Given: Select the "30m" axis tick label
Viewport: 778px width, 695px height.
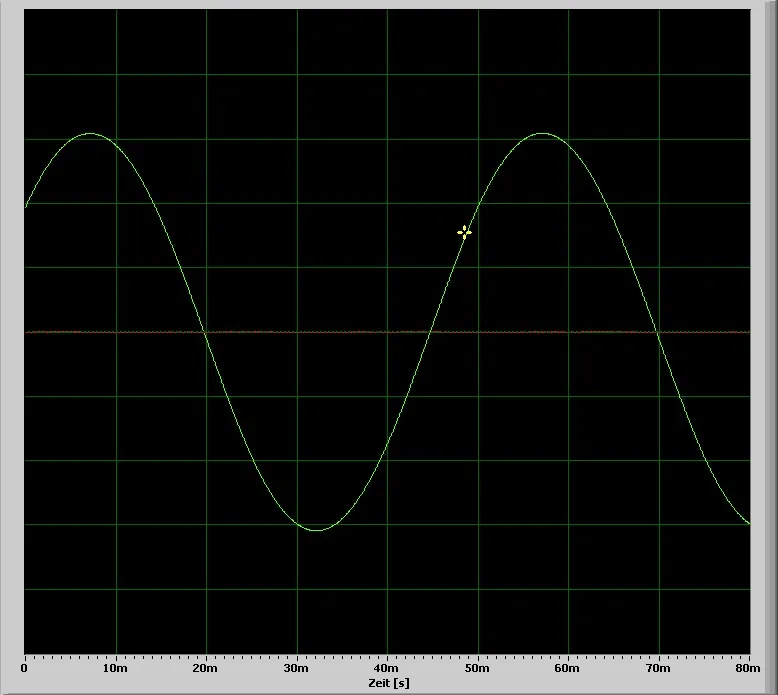Looking at the screenshot, I should [x=296, y=668].
